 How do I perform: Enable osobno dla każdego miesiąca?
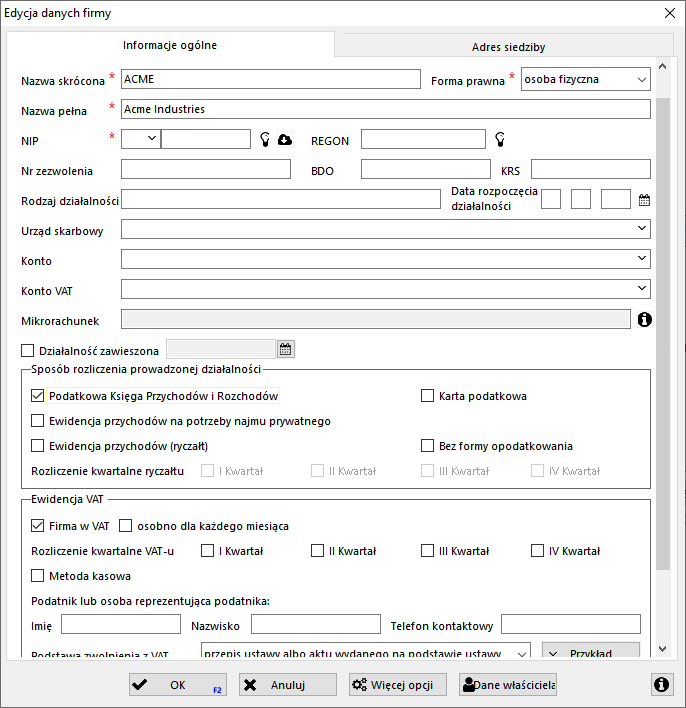[126, 526]
